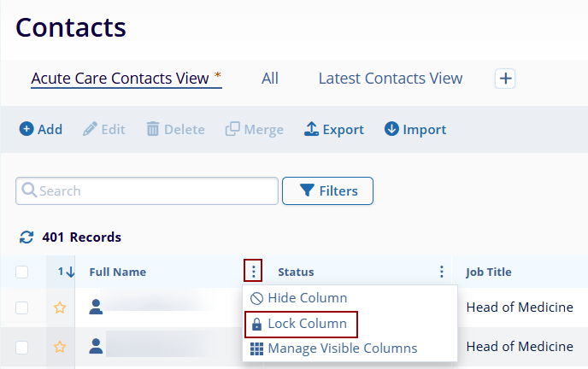Open Full Name column options menu
This screenshot has width=588, height=369.
pyautogui.click(x=253, y=272)
